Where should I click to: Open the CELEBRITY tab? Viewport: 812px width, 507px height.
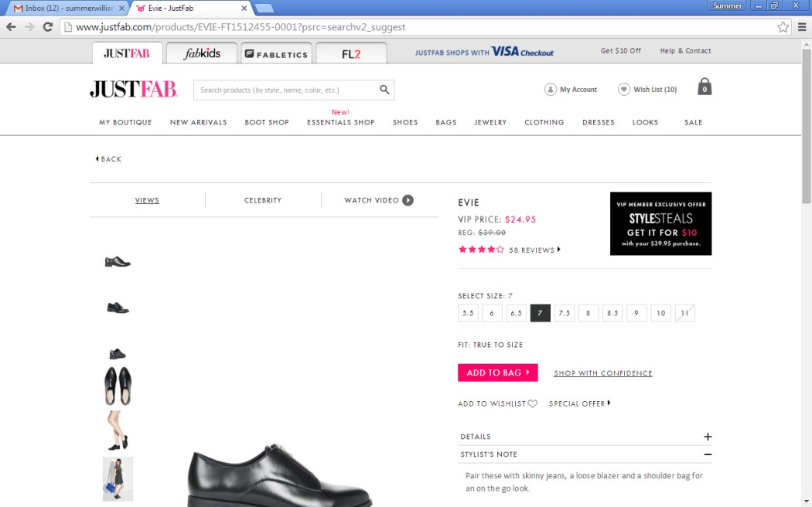click(x=262, y=199)
